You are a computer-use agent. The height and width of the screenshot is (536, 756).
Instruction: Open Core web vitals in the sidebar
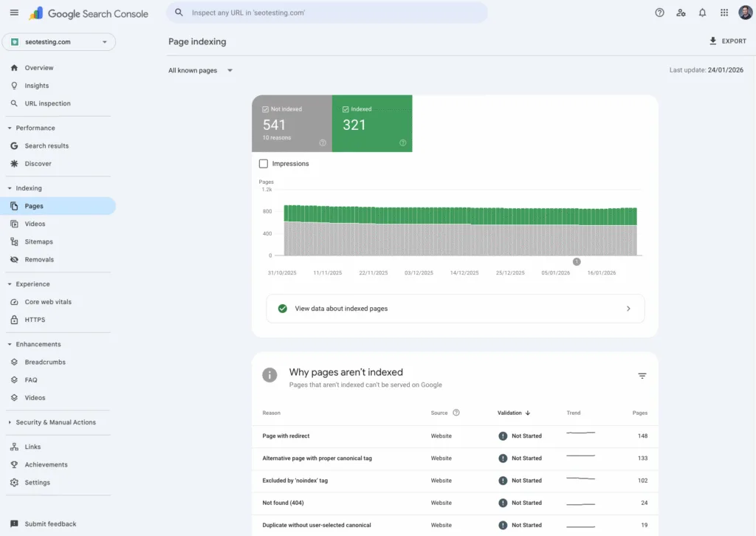[47, 302]
